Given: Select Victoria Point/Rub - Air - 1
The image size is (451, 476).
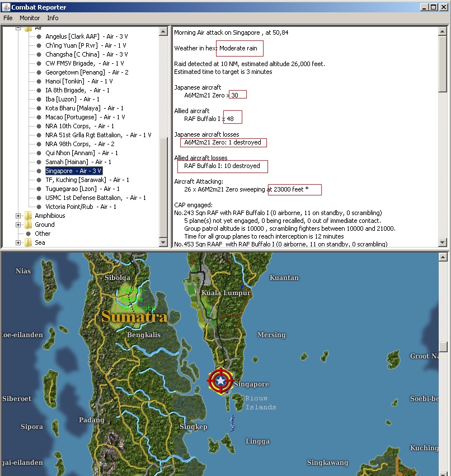Looking at the screenshot, I should tap(81, 207).
